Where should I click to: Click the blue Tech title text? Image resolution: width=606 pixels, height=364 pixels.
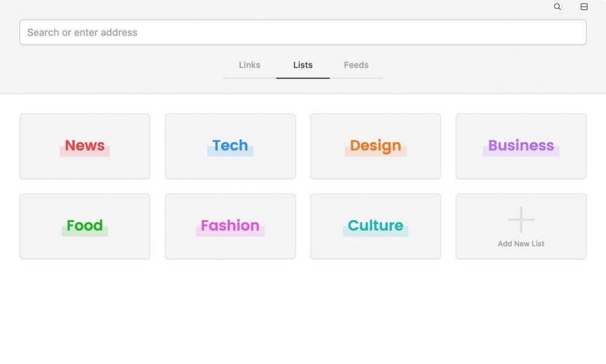click(230, 146)
